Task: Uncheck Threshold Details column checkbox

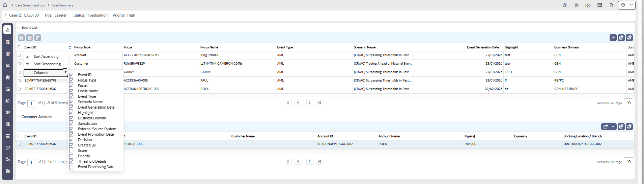Action: (71, 162)
